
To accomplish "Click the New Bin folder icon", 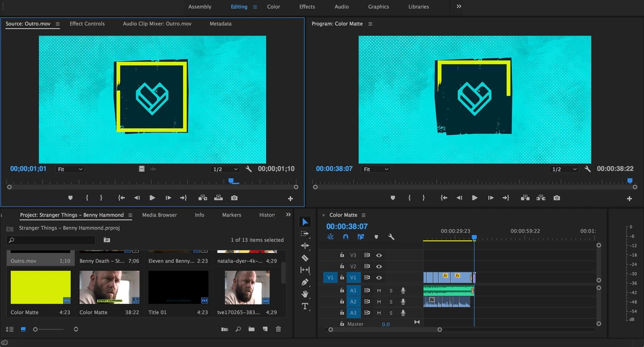I will tap(251, 329).
